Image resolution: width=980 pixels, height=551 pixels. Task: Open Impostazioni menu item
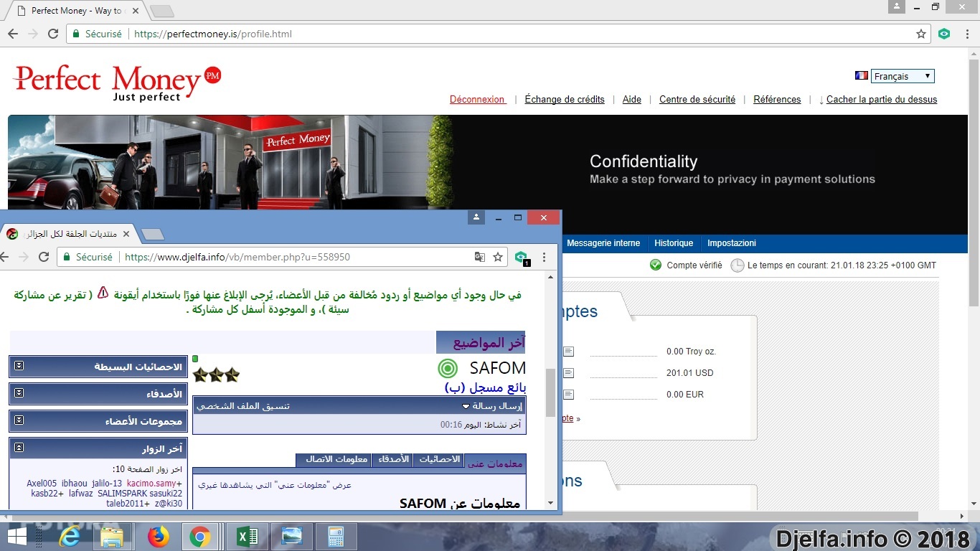732,243
